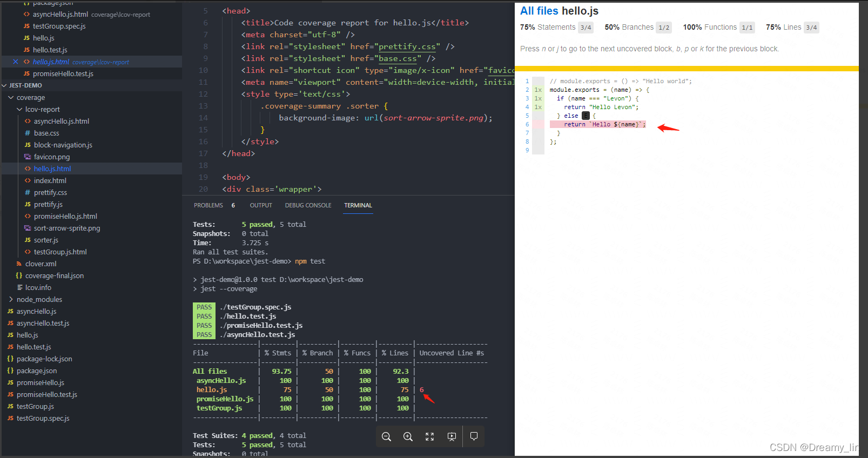Screen dimensions: 868x458
Task: Expand the node_modules folder
Action: 11,299
